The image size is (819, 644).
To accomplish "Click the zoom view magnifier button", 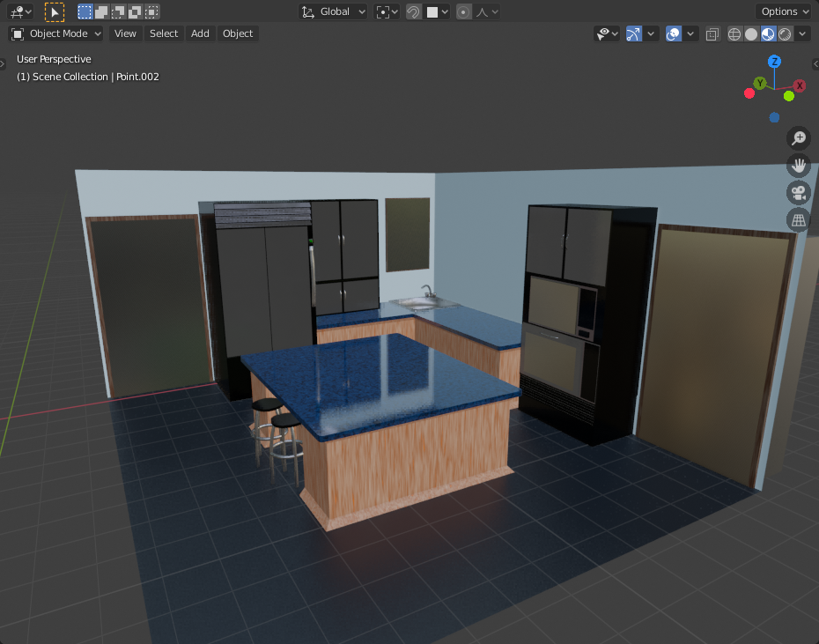I will pos(799,138).
